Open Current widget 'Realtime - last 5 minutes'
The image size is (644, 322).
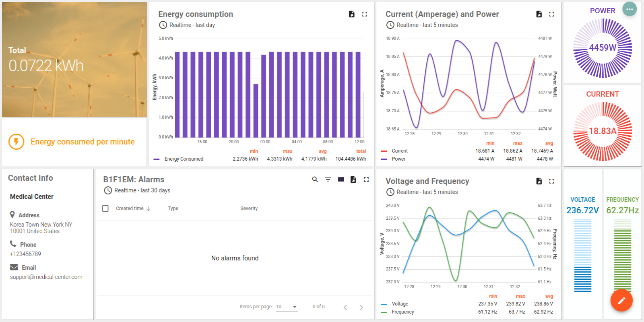coord(427,25)
